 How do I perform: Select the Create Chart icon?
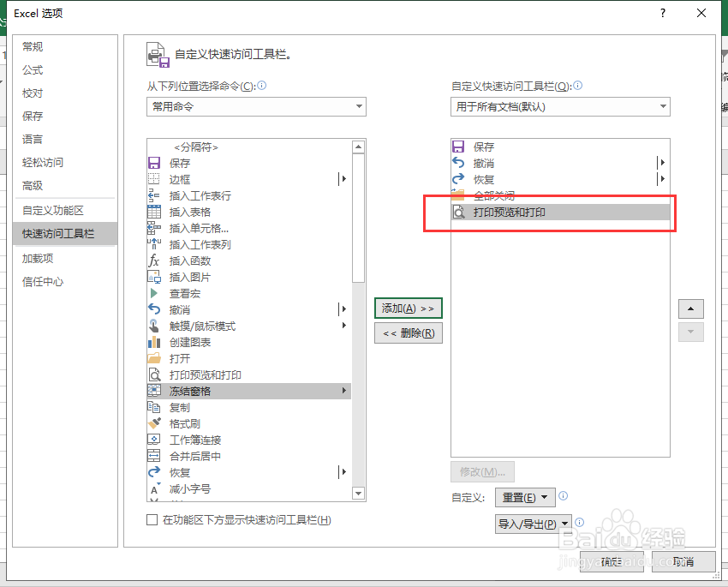point(153,342)
